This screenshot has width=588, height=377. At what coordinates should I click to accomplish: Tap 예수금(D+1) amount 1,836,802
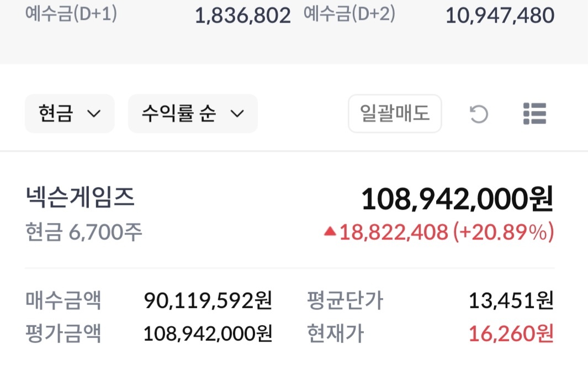tap(242, 15)
